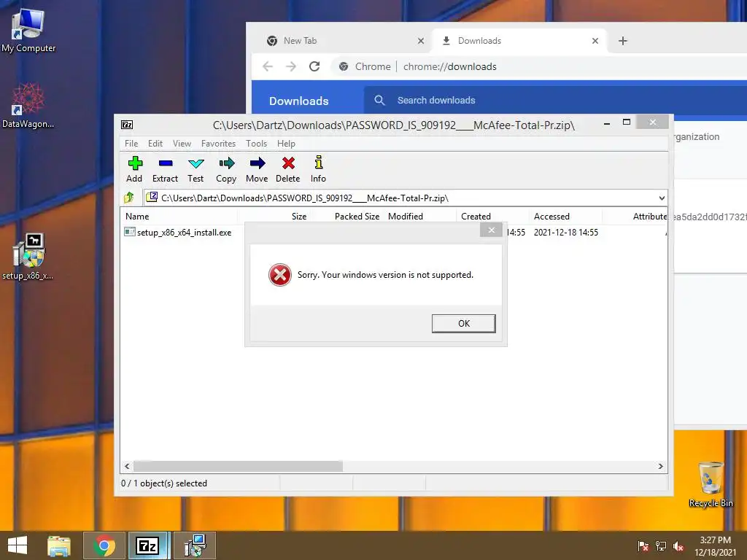
Task: Close the New Tab tab
Action: (421, 41)
